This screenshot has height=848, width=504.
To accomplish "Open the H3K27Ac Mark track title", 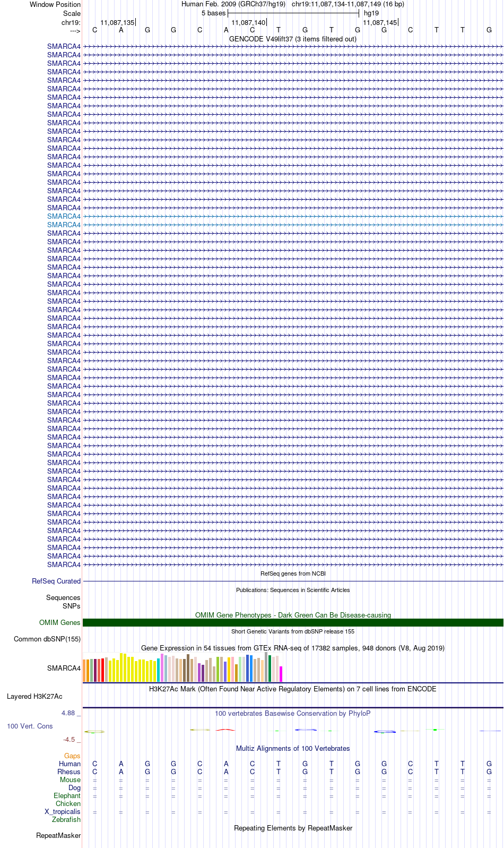I will (293, 689).
